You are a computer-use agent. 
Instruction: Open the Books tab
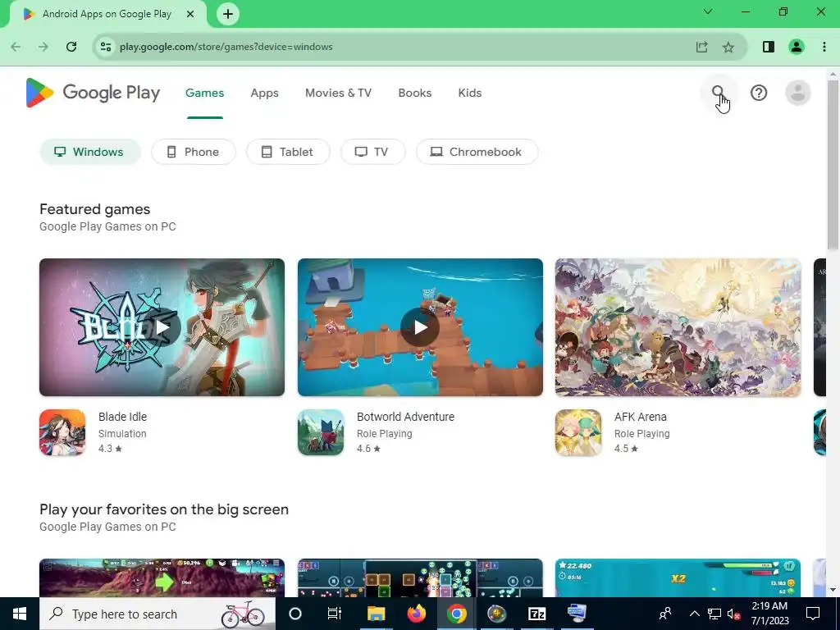(414, 93)
